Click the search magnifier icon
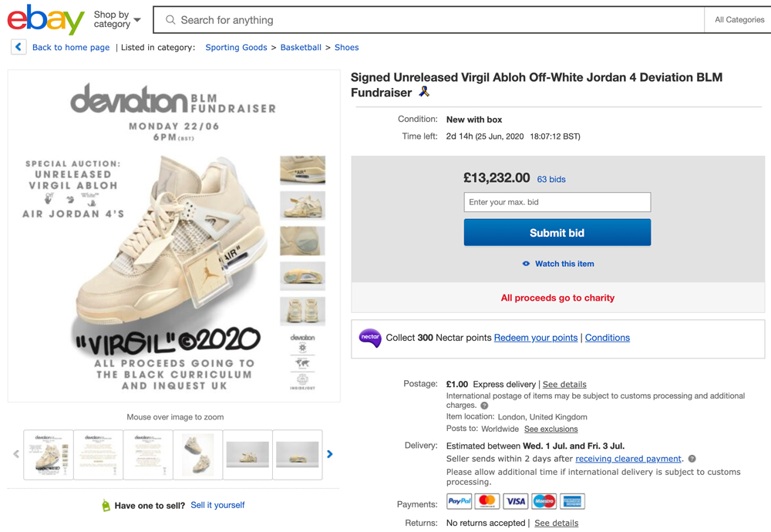 pyautogui.click(x=170, y=20)
